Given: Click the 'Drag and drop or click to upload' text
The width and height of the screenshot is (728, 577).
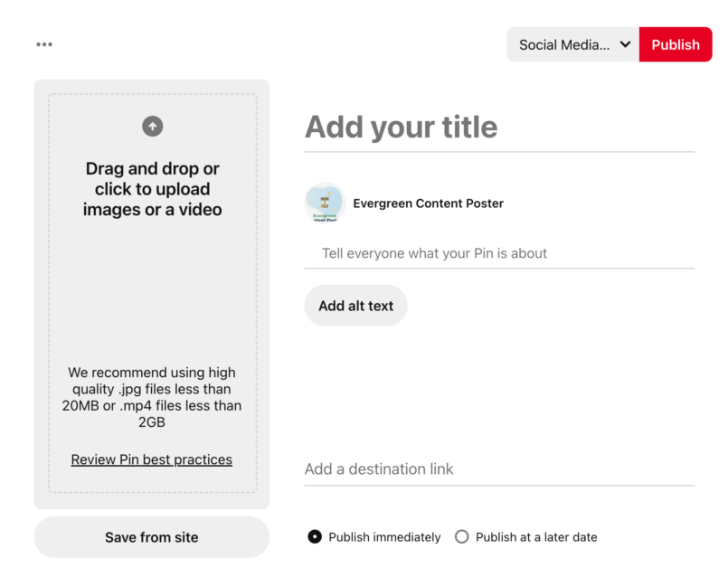Looking at the screenshot, I should coord(152,189).
